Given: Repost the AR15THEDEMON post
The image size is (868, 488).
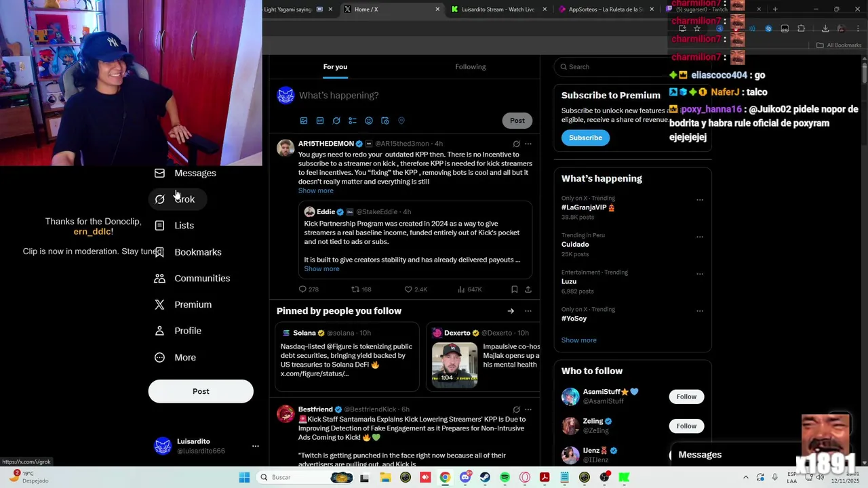Looking at the screenshot, I should 355,289.
